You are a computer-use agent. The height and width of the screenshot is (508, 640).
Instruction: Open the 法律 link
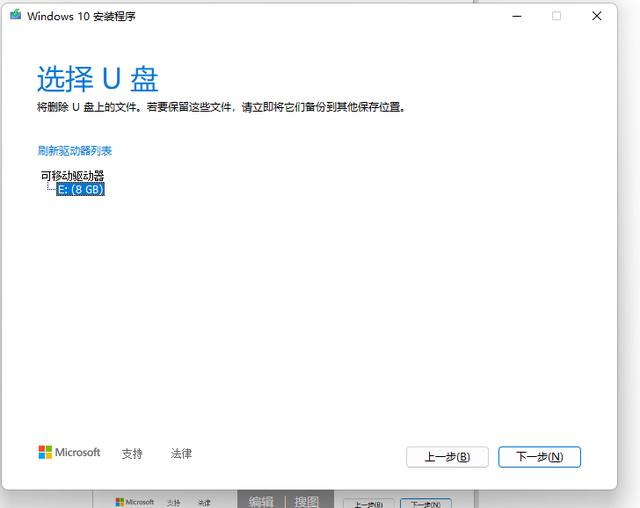[x=181, y=453]
